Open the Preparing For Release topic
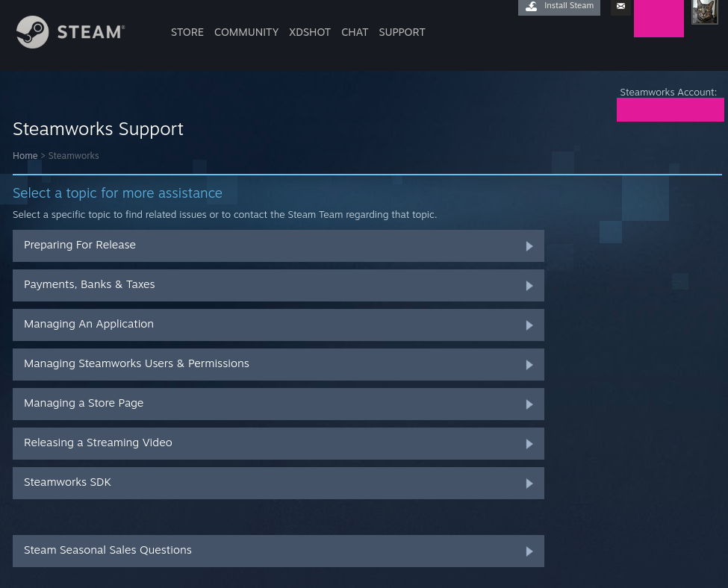This screenshot has width=728, height=588. (x=278, y=245)
